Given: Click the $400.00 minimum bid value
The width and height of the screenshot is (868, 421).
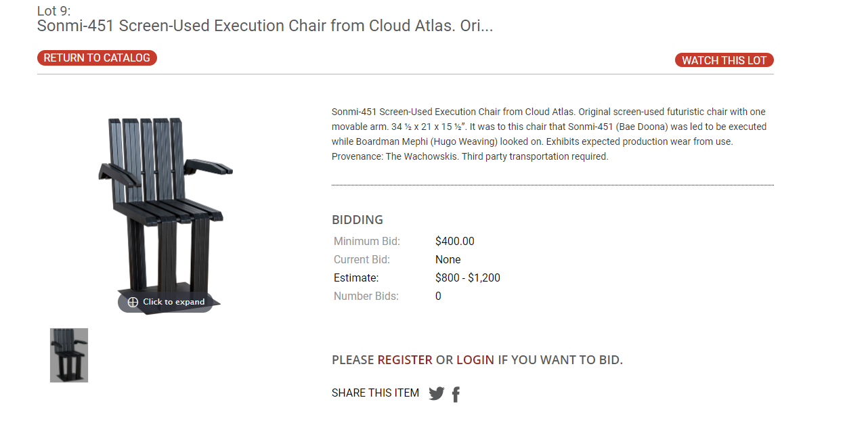Looking at the screenshot, I should coord(454,241).
